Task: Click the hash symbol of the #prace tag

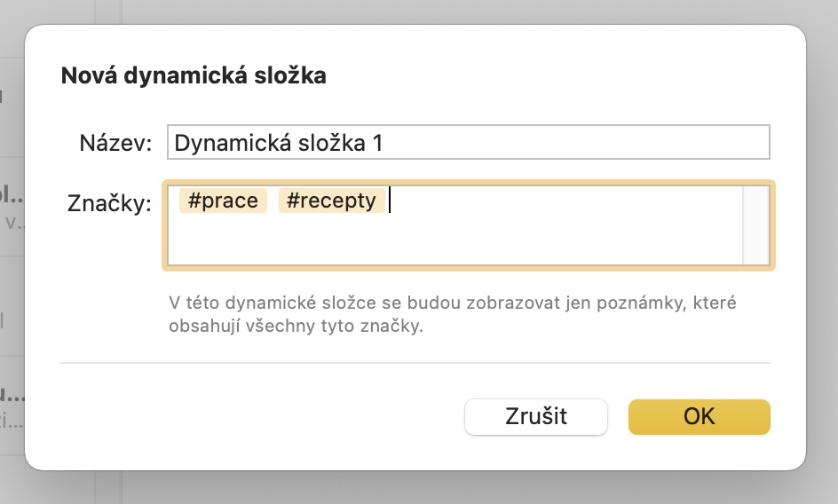Action: [194, 201]
